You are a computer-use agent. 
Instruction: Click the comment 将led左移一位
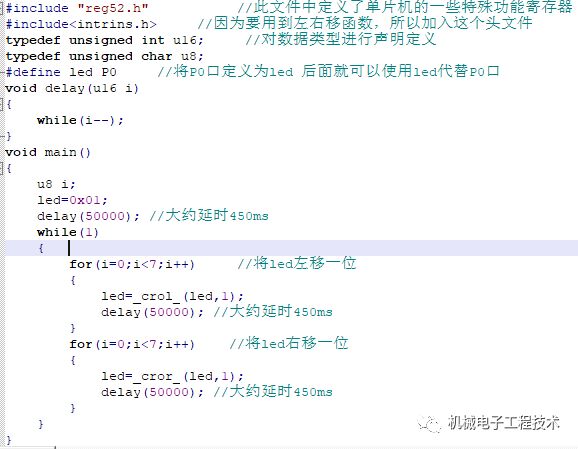coord(297,264)
